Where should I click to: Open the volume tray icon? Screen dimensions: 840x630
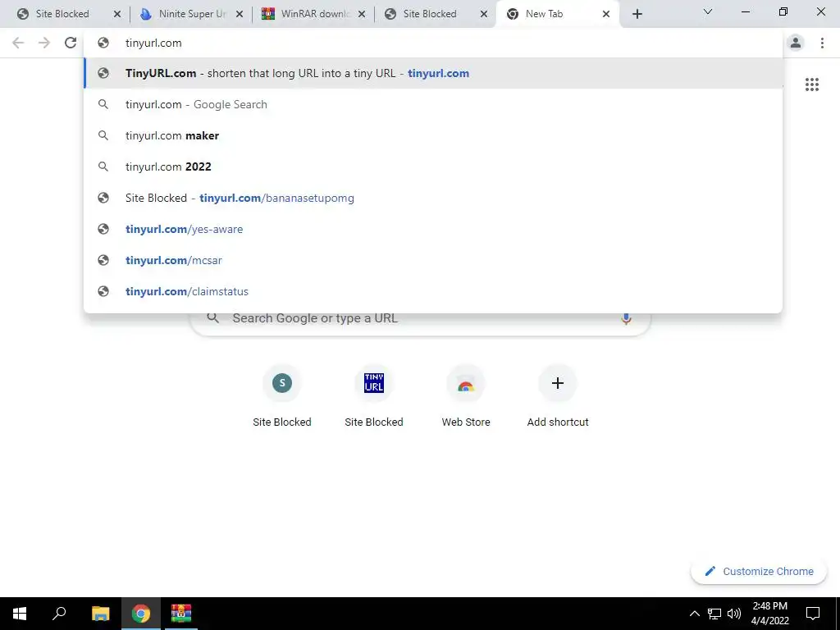pyautogui.click(x=734, y=614)
